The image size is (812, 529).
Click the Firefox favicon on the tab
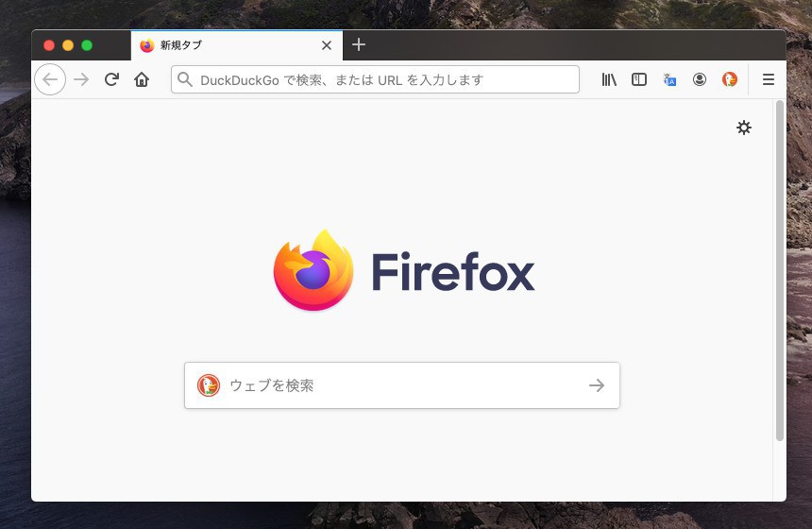coord(147,45)
